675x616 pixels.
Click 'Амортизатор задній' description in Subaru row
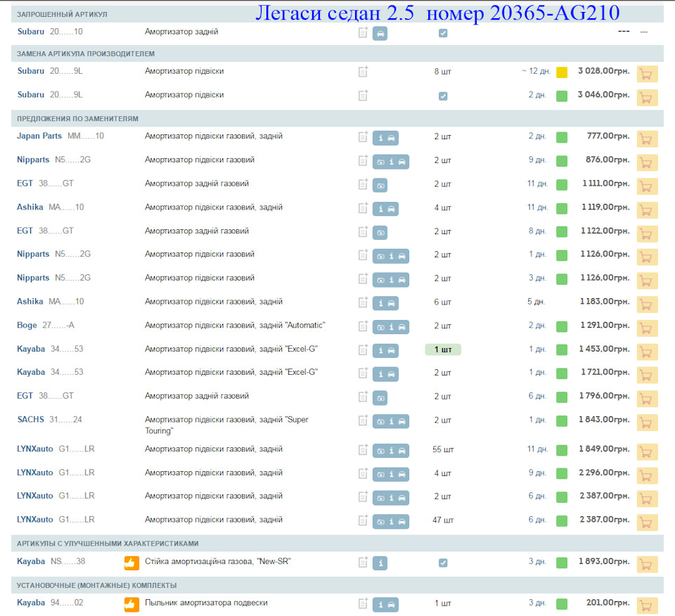181,32
